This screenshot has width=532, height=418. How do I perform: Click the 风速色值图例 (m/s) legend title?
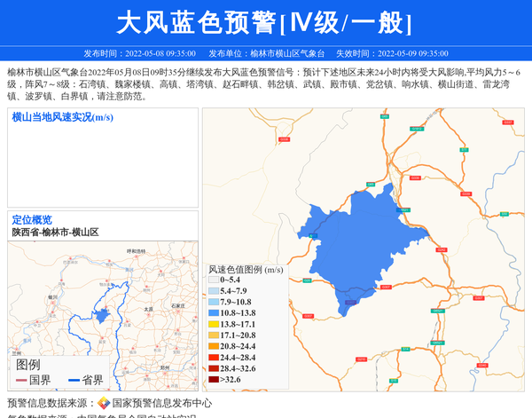(x=246, y=270)
